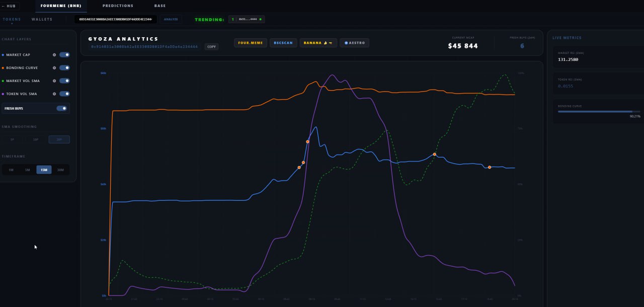Open settings gear for Market Cap layer
Screen dimensions: 644x307
tap(54, 55)
